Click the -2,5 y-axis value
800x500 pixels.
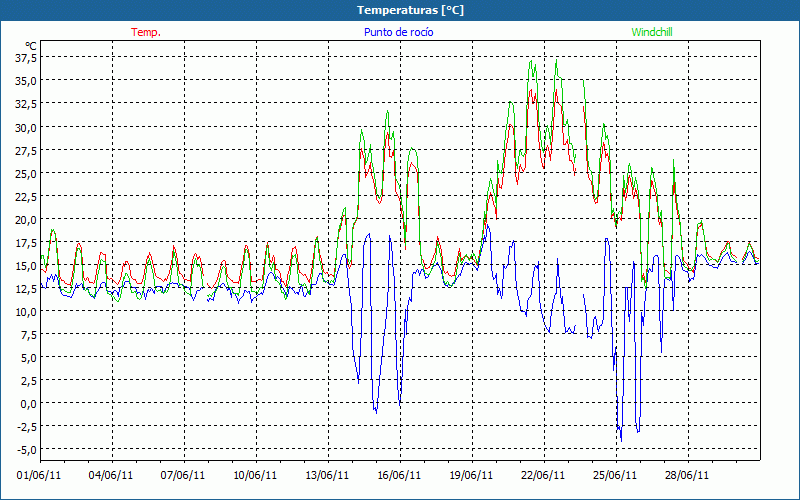27,427
